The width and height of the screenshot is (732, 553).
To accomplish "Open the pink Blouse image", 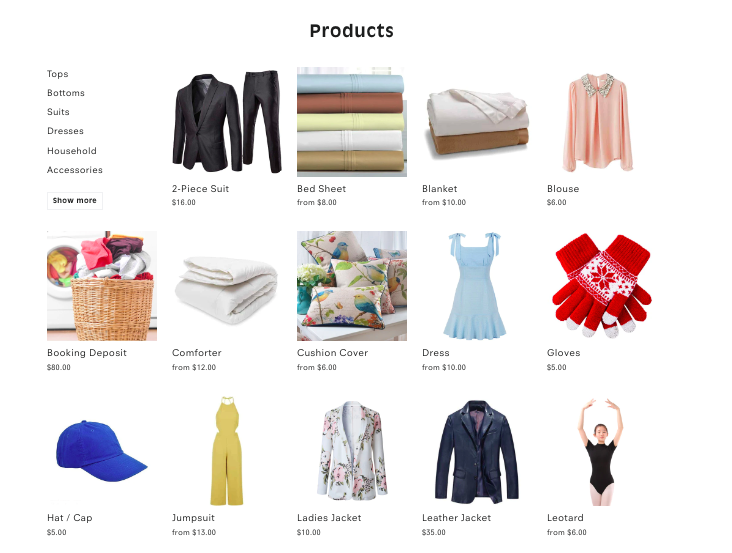I will click(x=602, y=122).
